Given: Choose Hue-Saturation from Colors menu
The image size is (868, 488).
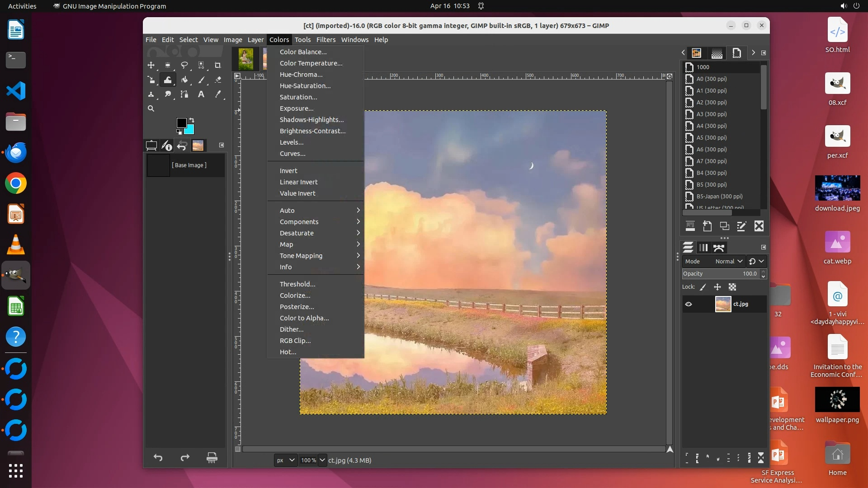Looking at the screenshot, I should click(305, 86).
